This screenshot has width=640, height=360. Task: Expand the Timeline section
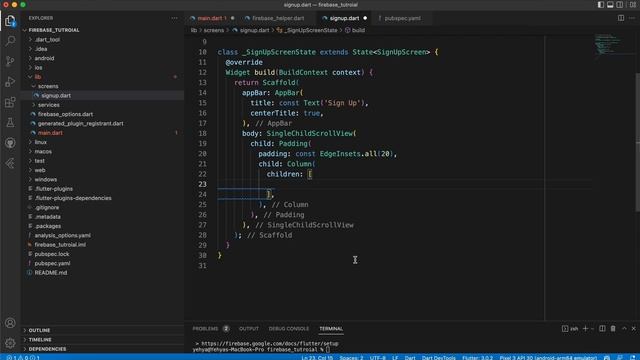pyautogui.click(x=102, y=340)
